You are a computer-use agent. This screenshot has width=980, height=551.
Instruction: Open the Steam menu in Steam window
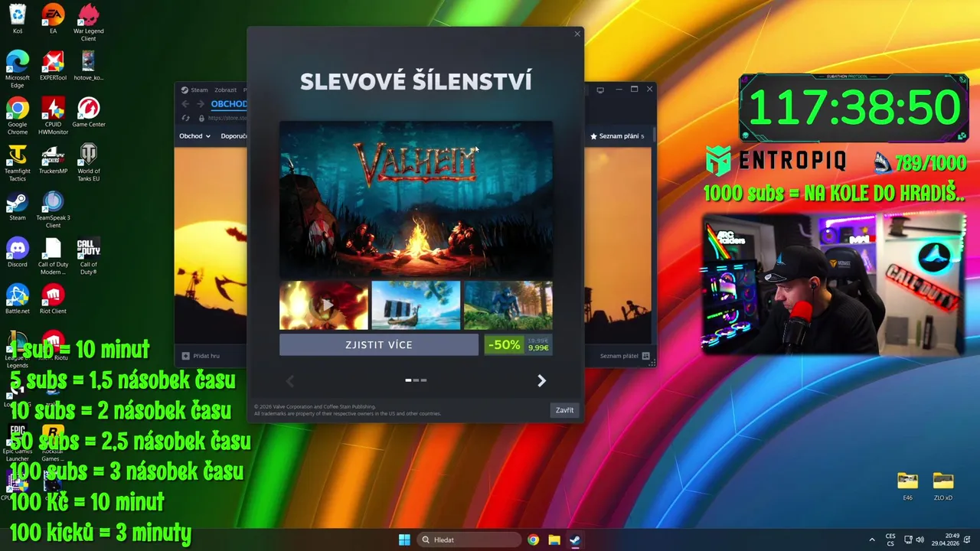coord(194,90)
